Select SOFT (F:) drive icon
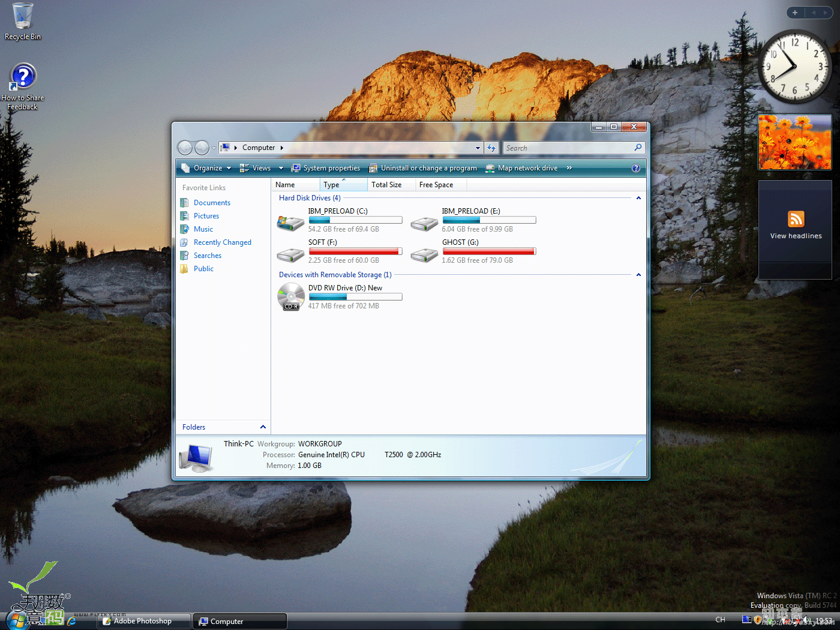 click(x=290, y=254)
